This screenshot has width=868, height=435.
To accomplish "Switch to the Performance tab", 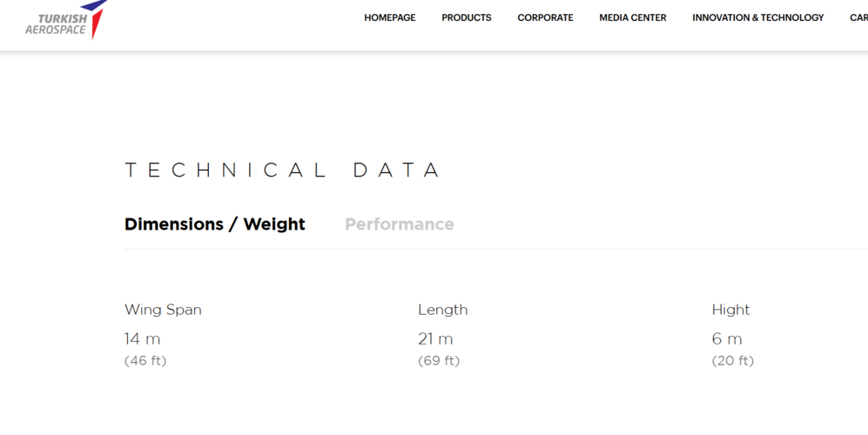I will 399,224.
